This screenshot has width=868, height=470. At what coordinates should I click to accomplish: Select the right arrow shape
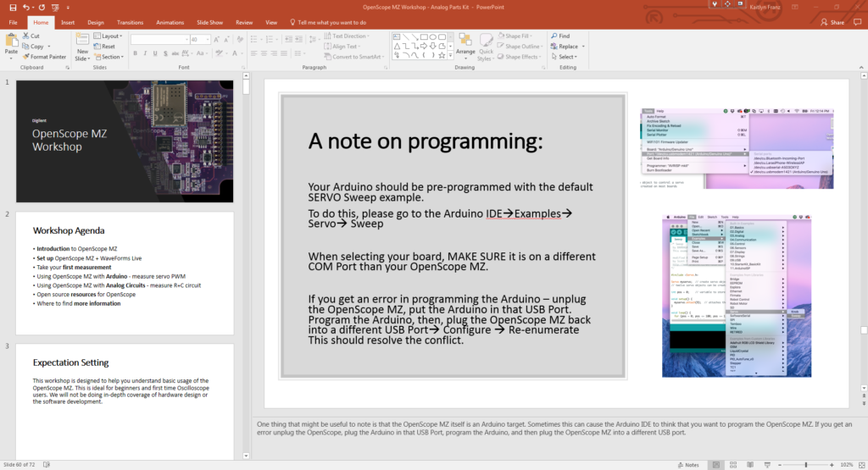tap(424, 47)
